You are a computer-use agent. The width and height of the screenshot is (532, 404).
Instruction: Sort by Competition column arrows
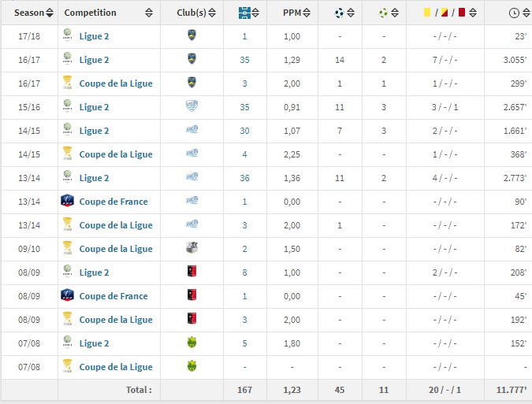(149, 13)
